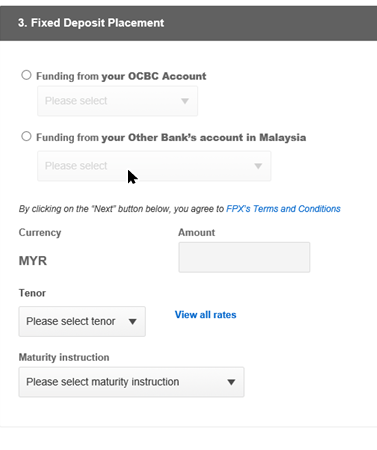Click the MYR currency value
Image resolution: width=377 pixels, height=450 pixels.
[x=33, y=261]
